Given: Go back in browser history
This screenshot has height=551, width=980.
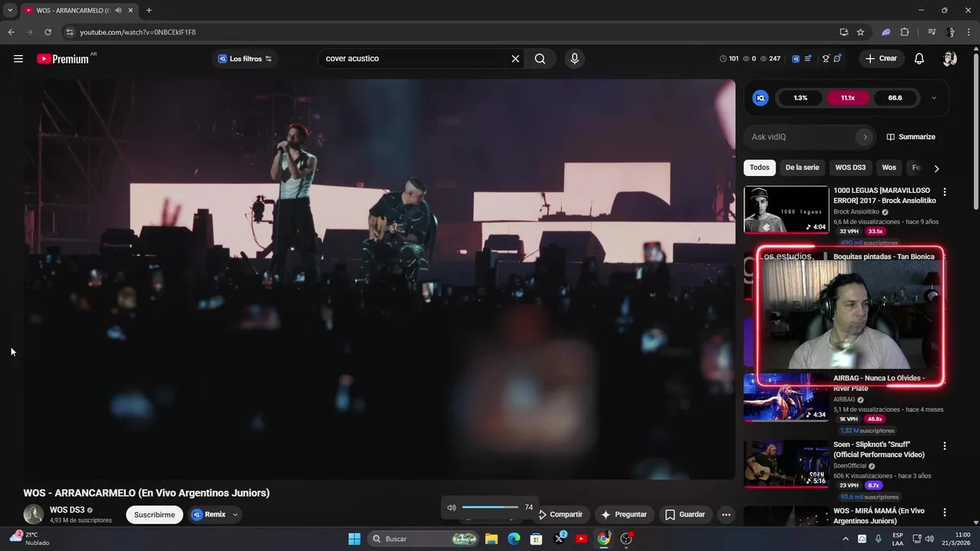Looking at the screenshot, I should pyautogui.click(x=11, y=32).
